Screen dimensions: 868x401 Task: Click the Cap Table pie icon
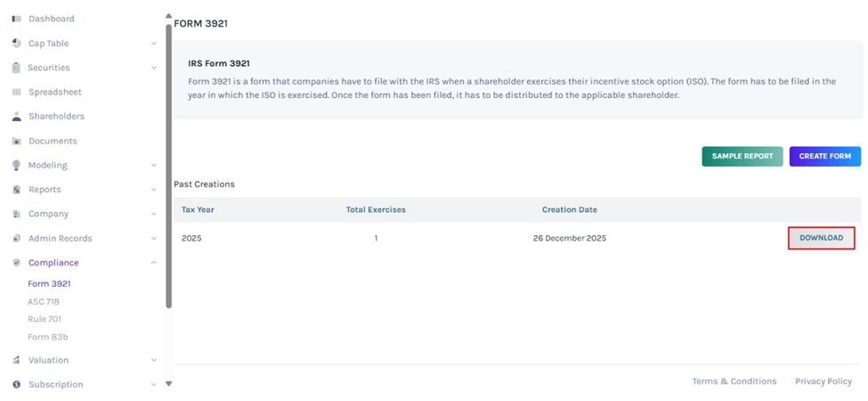click(x=16, y=44)
